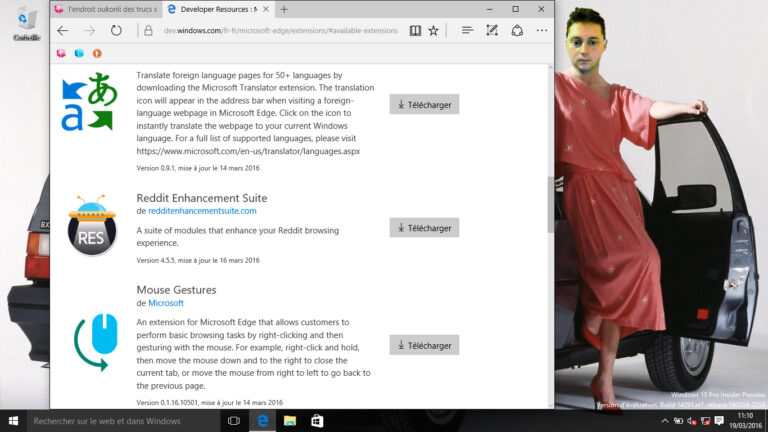Click Télécharger for Reddit Enhancement Suite
Image resolution: width=768 pixels, height=432 pixels.
424,228
